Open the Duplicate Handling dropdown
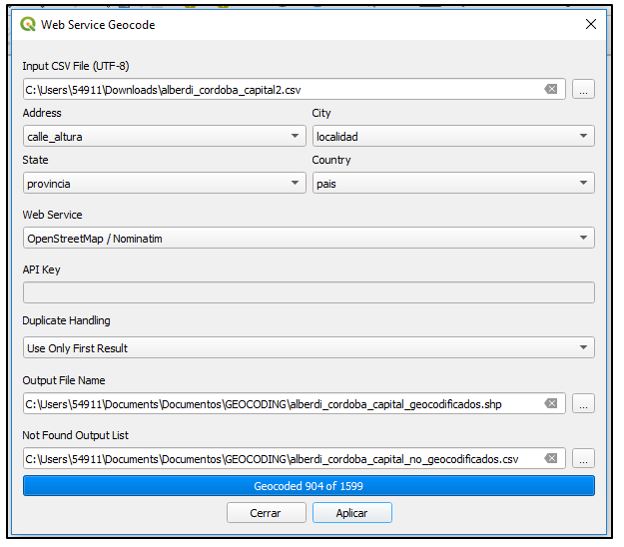 coord(309,347)
